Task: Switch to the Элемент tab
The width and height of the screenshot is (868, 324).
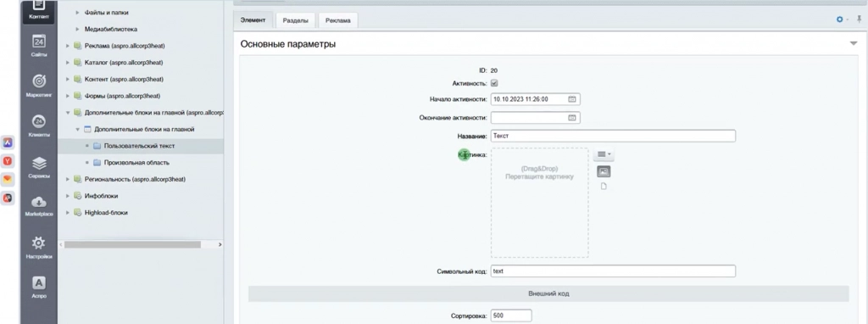Action: (x=253, y=20)
